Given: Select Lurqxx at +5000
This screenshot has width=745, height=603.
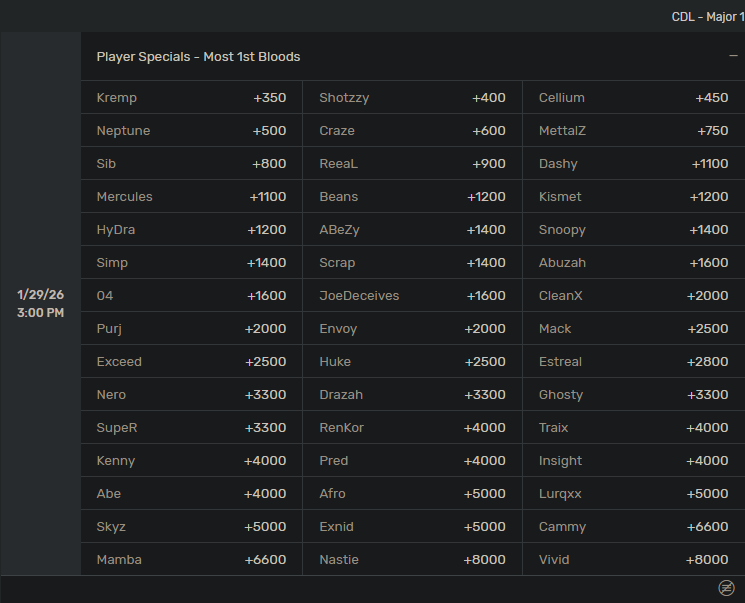Looking at the screenshot, I should 633,494.
